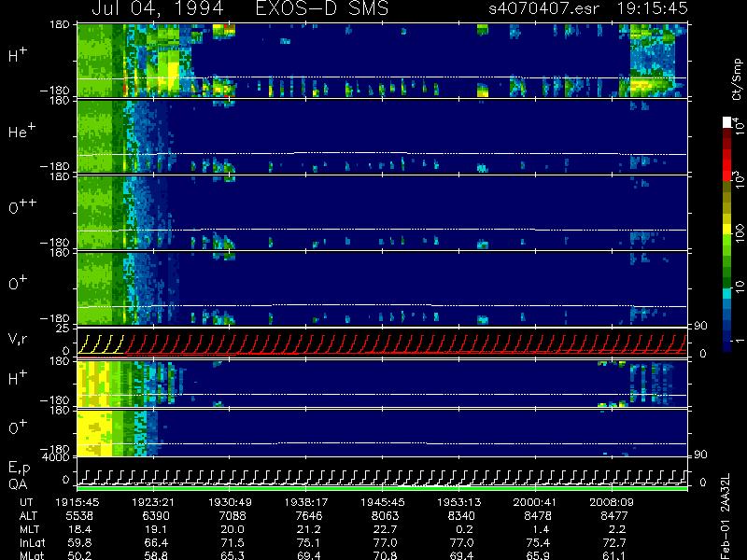This screenshot has width=747, height=560.
Task: Select UT tick '1930:49'
Action: 230,502
